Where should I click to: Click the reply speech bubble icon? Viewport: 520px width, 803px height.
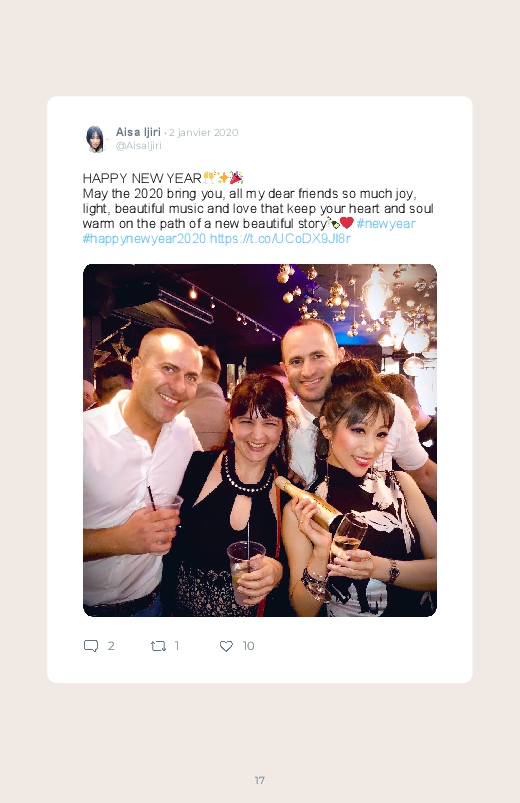[91, 646]
